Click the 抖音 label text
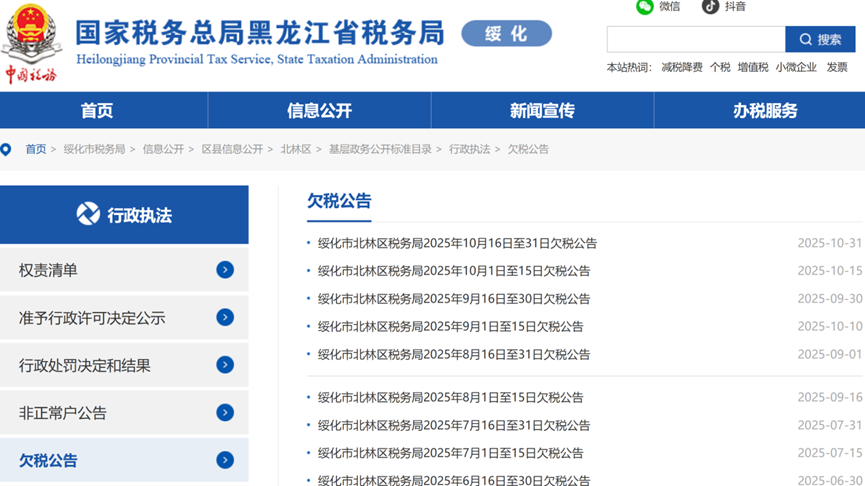The image size is (865, 486). (x=735, y=6)
